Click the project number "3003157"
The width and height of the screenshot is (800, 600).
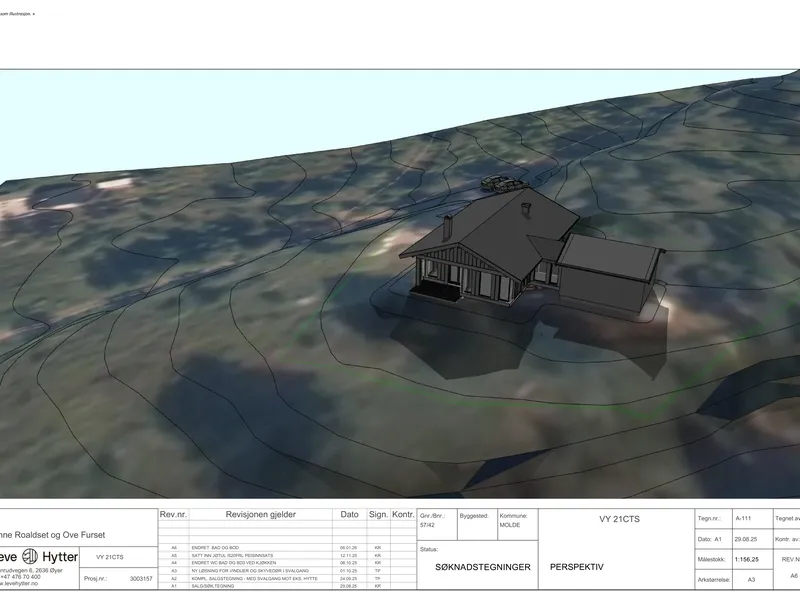click(x=141, y=579)
